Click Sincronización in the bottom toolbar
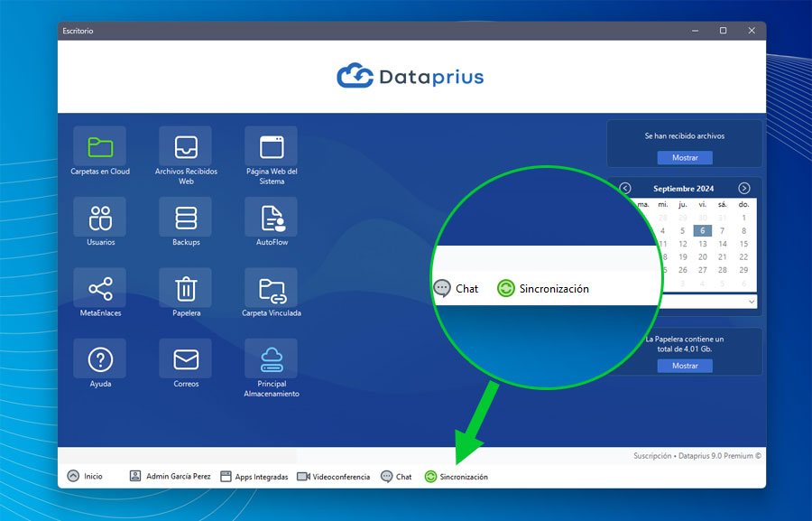This screenshot has width=812, height=521. pyautogui.click(x=457, y=477)
